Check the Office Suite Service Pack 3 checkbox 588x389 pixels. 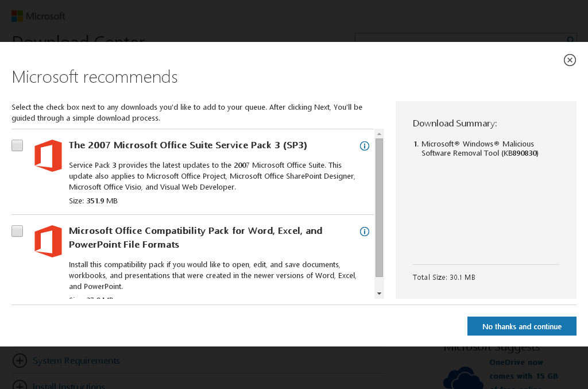click(x=17, y=145)
